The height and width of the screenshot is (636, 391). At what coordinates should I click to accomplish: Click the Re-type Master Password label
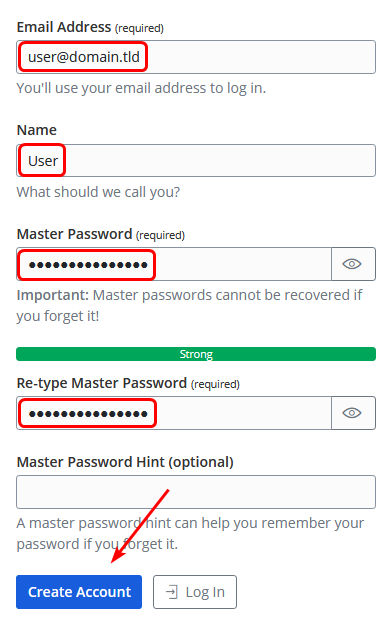(128, 383)
